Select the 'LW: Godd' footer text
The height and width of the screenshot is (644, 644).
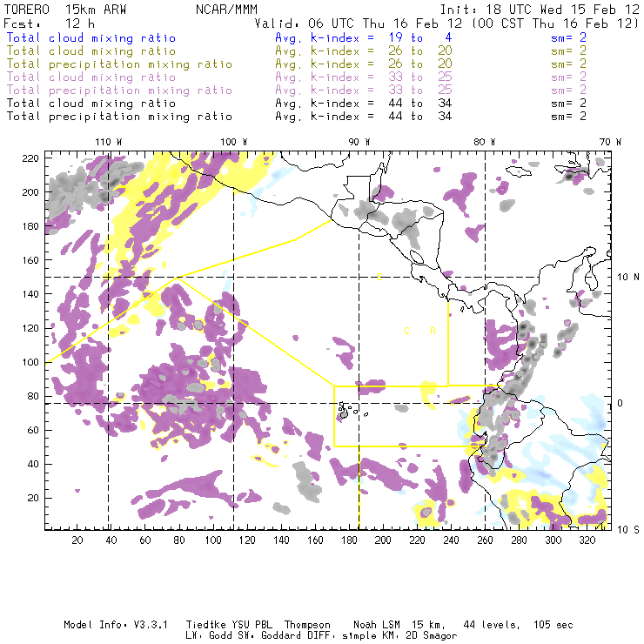coord(209,636)
